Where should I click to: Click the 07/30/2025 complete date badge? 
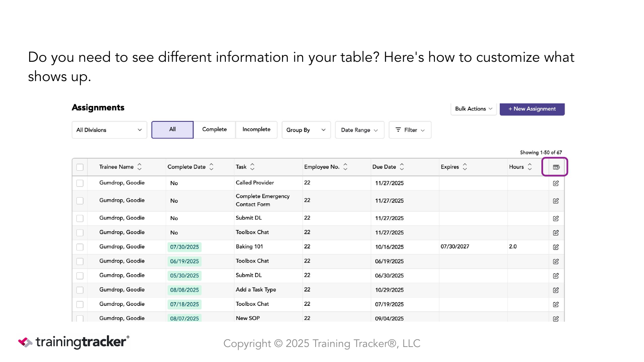coord(185,247)
